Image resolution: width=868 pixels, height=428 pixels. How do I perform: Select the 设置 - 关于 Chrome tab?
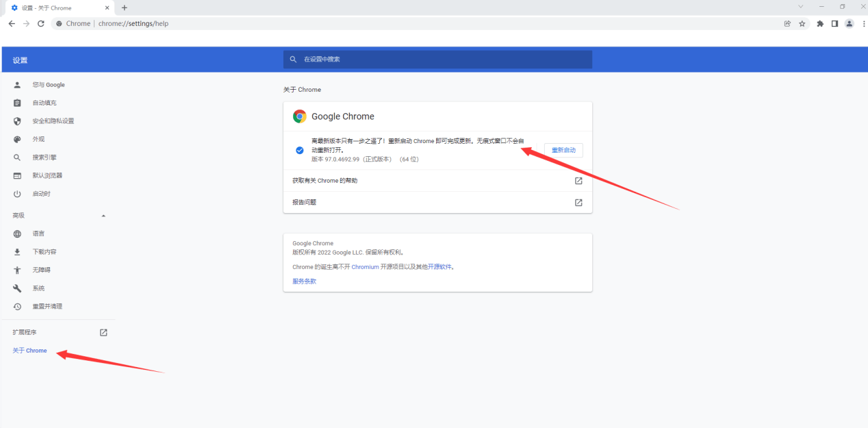click(59, 8)
